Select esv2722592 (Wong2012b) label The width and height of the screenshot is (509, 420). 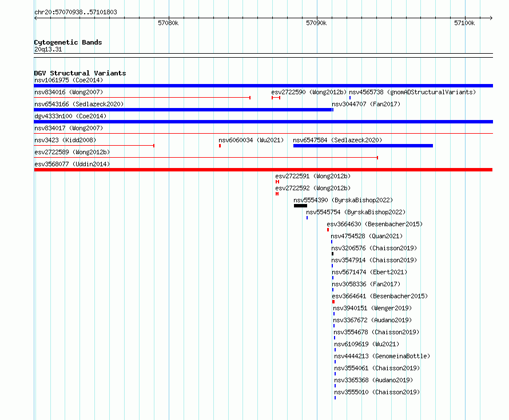(x=313, y=188)
